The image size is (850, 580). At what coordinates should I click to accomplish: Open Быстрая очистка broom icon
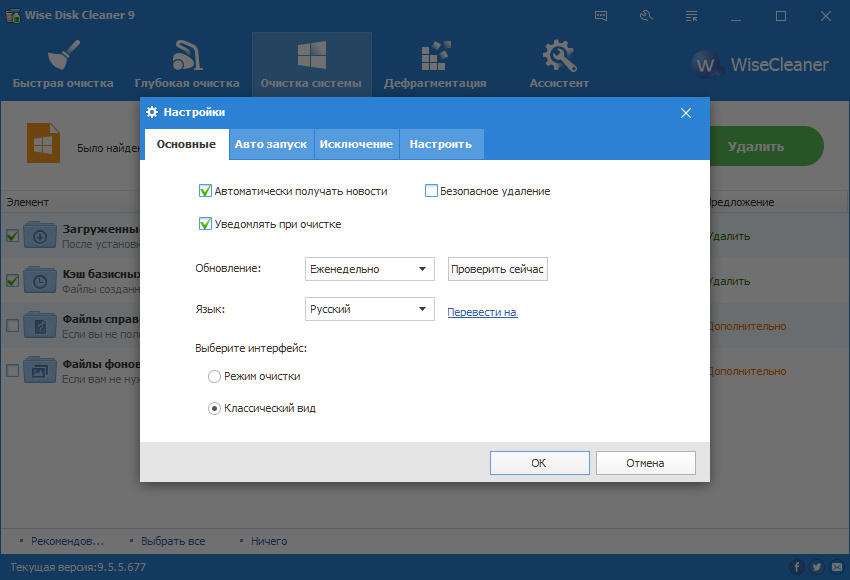point(63,55)
